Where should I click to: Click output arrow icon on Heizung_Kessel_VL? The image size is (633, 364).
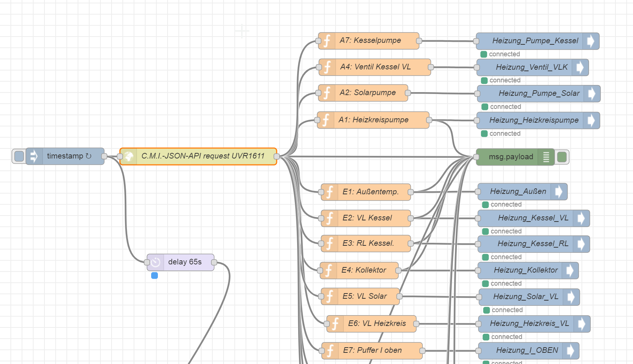pyautogui.click(x=581, y=218)
